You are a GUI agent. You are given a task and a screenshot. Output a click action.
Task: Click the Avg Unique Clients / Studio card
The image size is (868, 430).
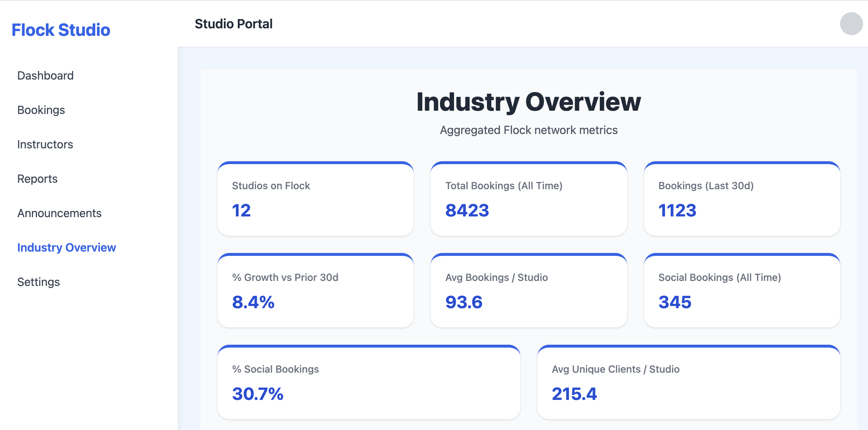click(x=689, y=382)
